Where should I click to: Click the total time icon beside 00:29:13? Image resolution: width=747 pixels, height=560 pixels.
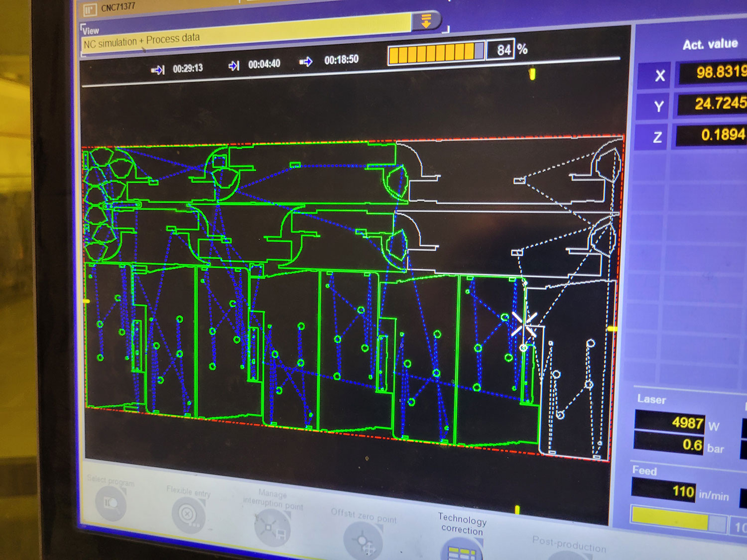pos(158,70)
